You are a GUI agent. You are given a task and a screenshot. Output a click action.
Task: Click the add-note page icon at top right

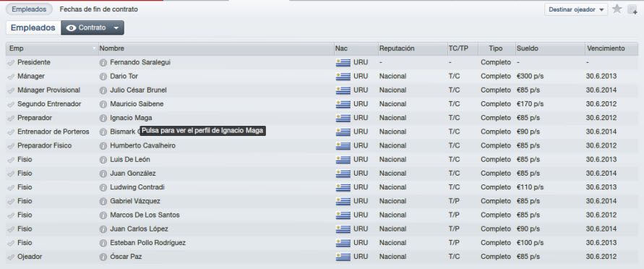632,9
